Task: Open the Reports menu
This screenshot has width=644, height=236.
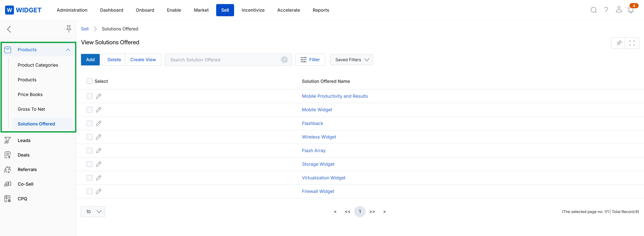Action: (x=321, y=10)
